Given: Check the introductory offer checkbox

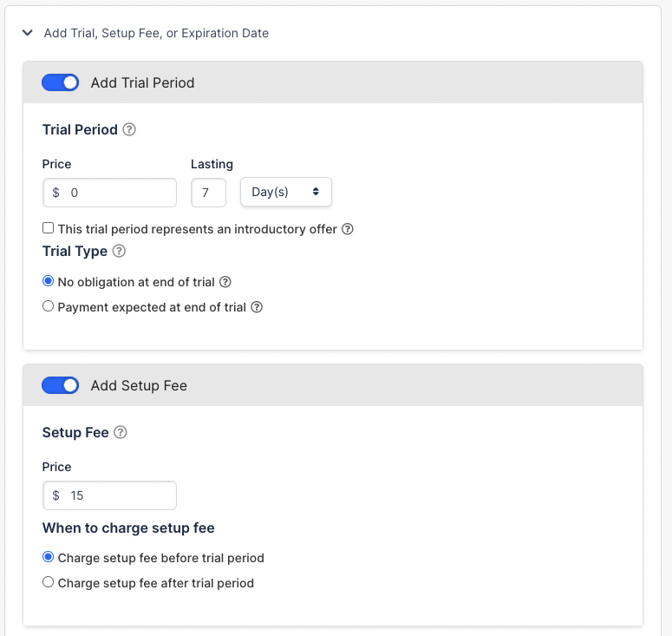Looking at the screenshot, I should (48, 227).
